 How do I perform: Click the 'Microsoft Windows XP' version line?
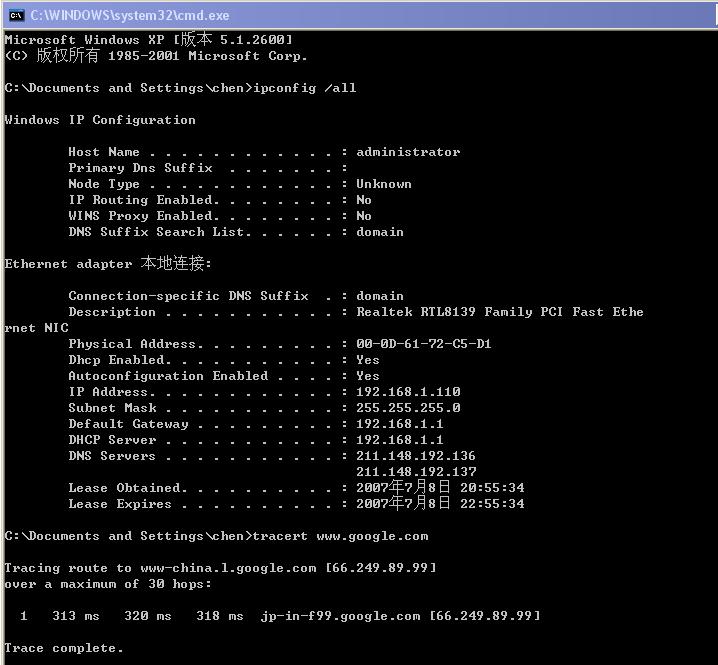(x=148, y=39)
